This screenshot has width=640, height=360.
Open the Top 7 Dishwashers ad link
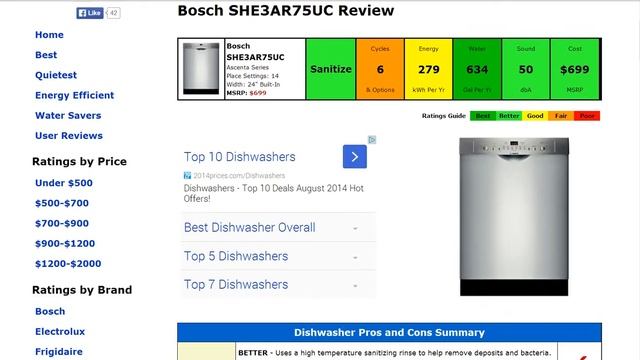point(236,284)
